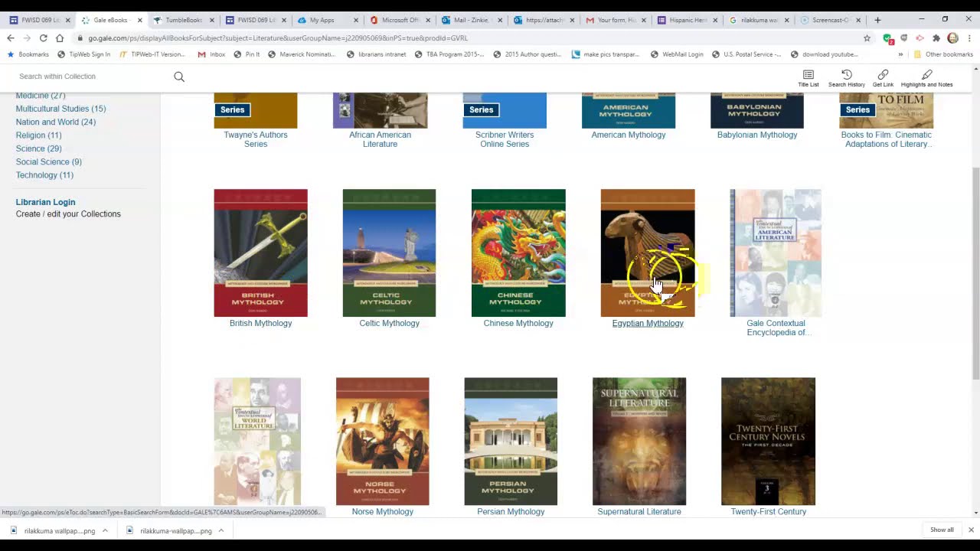Open Chinese Mythology book cover

518,253
